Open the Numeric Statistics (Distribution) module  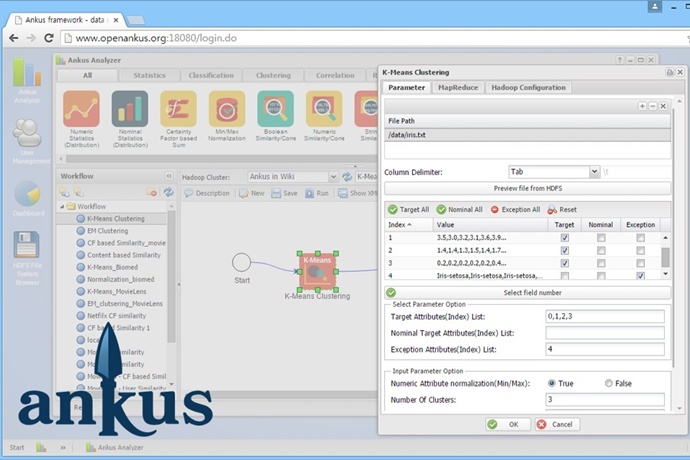pos(82,111)
